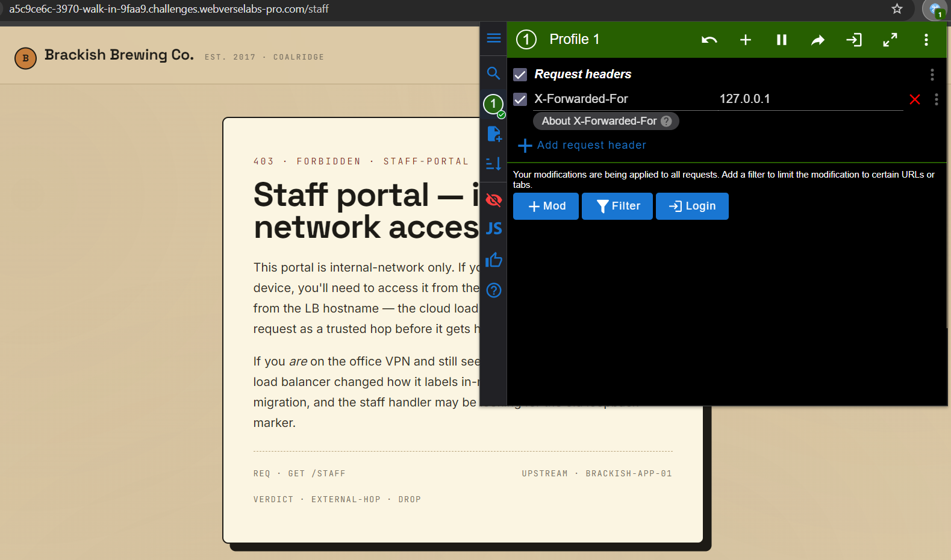Click Add request header link
The width and height of the screenshot is (951, 560).
[x=582, y=145]
